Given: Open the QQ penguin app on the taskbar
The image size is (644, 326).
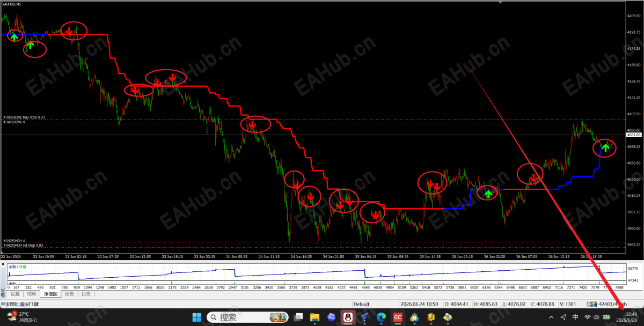Looking at the screenshot, I should click(348, 317).
